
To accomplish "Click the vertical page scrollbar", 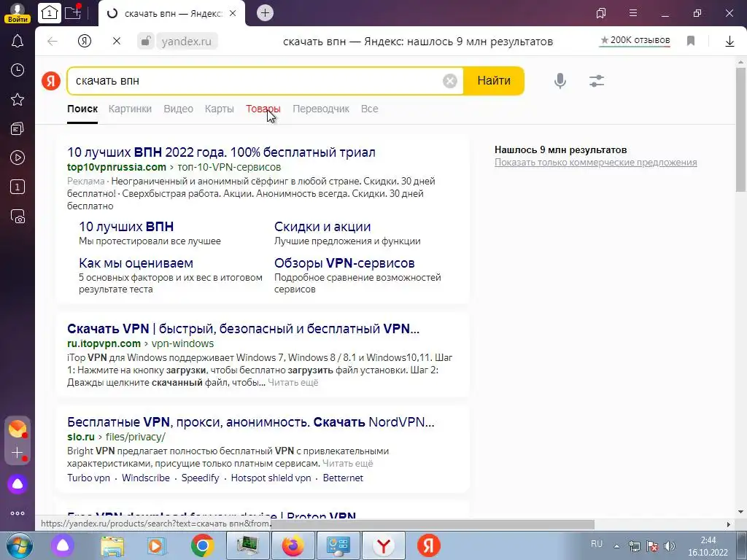I will pyautogui.click(x=741, y=128).
